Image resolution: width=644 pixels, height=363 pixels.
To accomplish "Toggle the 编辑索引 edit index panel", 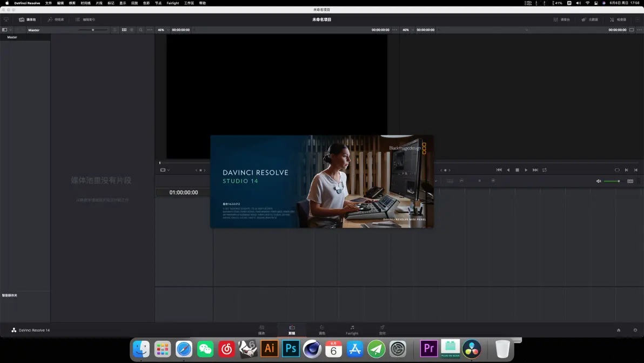I will click(x=85, y=19).
